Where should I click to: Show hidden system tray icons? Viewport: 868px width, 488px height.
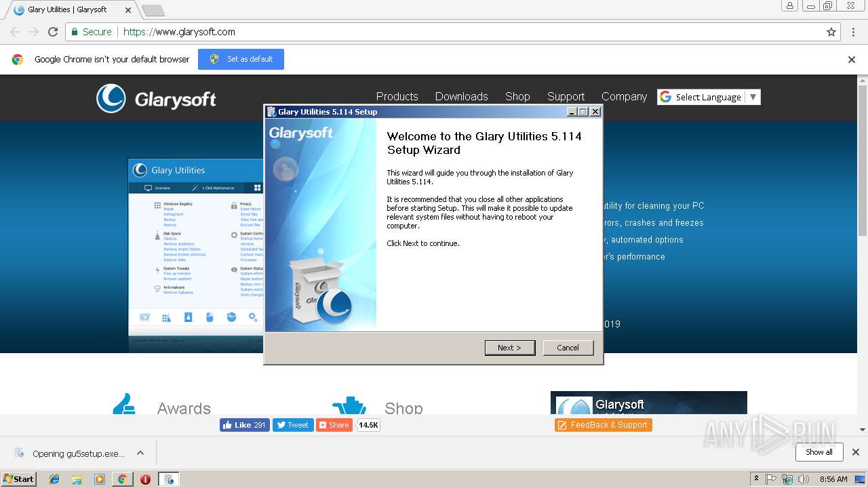(757, 479)
